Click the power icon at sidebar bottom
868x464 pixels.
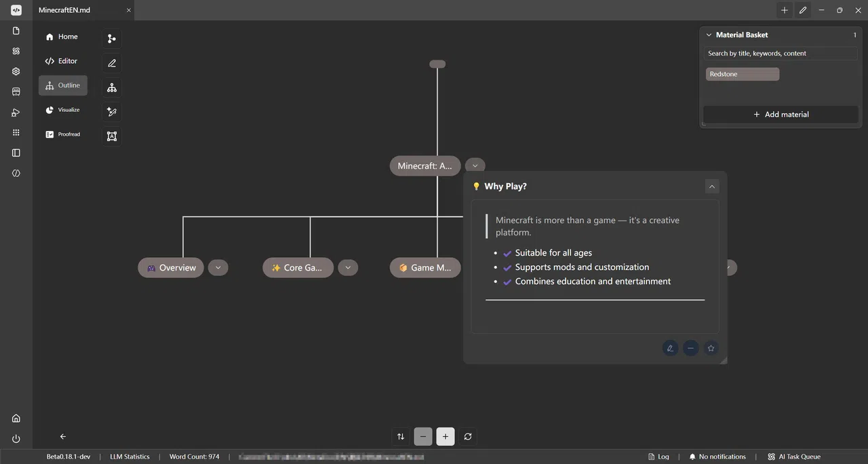(x=16, y=439)
